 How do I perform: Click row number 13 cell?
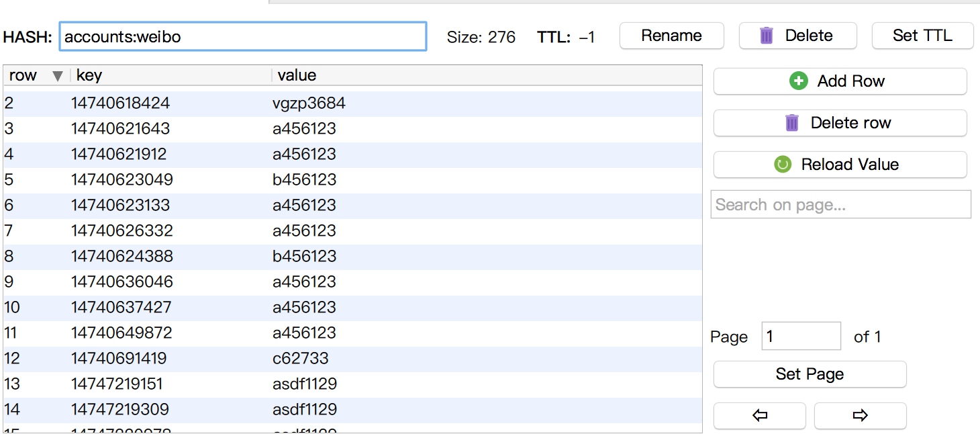click(x=12, y=384)
